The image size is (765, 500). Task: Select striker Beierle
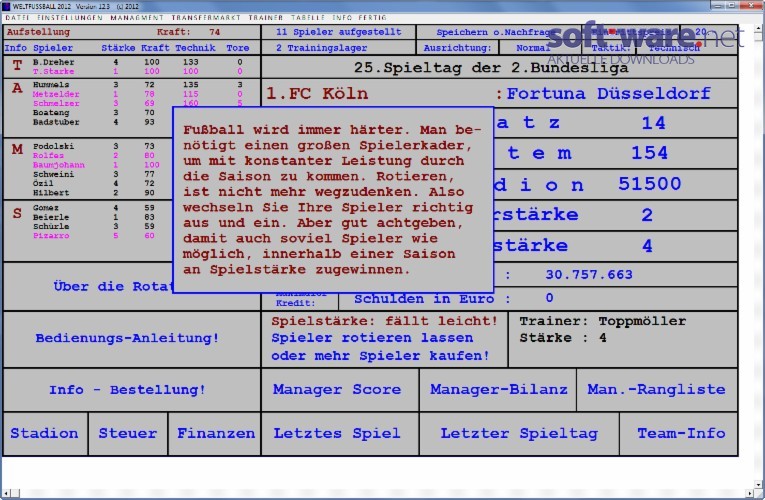tap(51, 217)
